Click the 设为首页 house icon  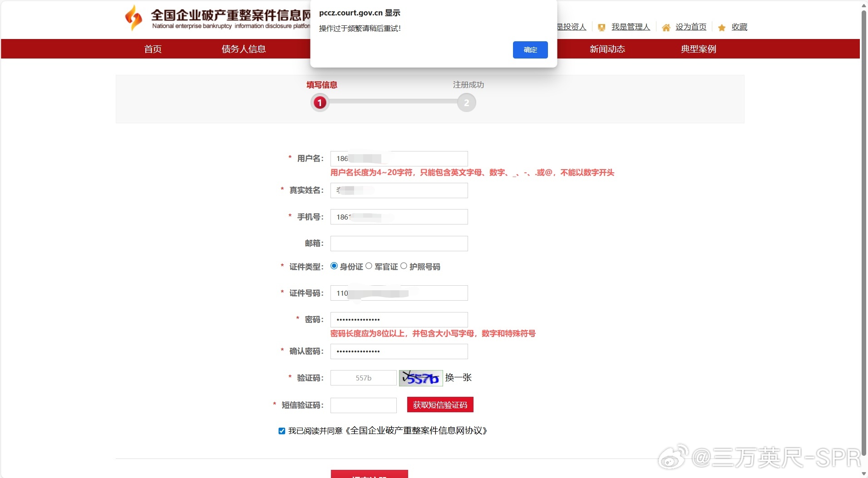click(x=666, y=28)
